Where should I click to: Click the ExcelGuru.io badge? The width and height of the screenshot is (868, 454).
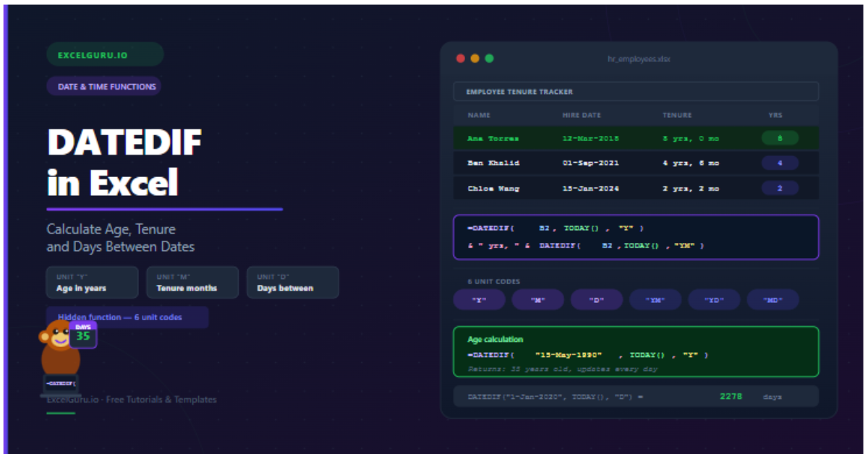pos(105,54)
